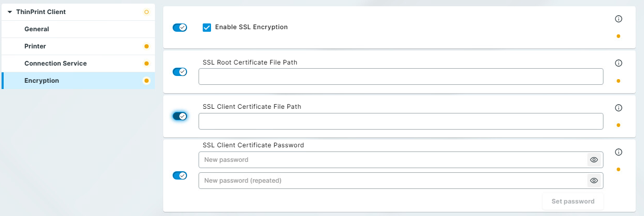644x216 pixels.
Task: Collapse the ThinPrint Client tree node
Action: (10, 12)
